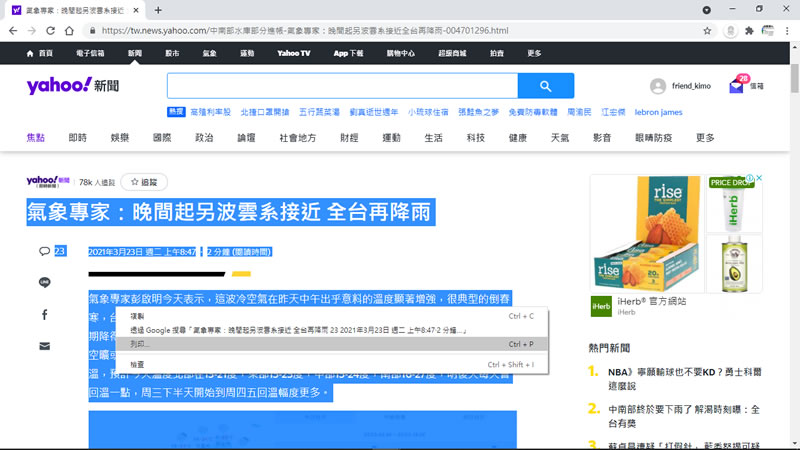
Task: Click the blue Yahoo search button
Action: coord(546,86)
